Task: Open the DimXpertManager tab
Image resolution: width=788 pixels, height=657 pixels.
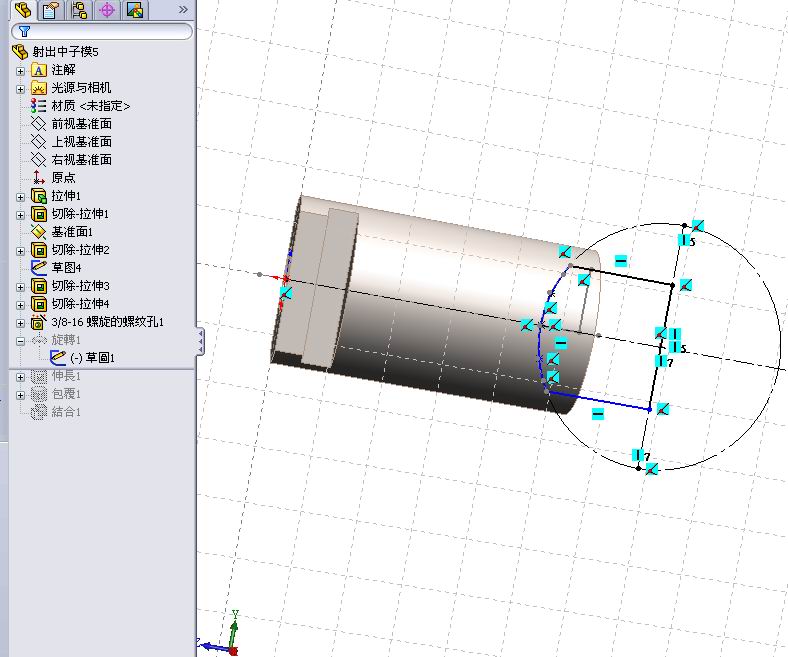Action: [107, 10]
